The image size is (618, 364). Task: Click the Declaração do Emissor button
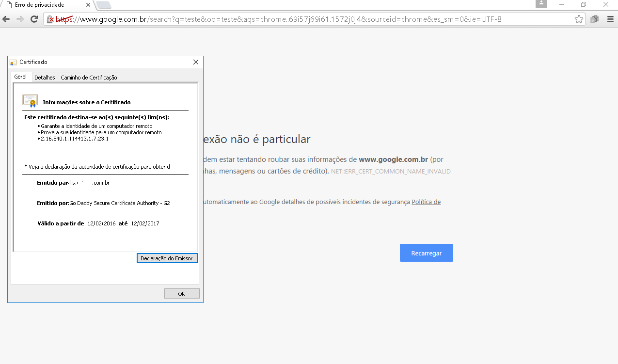point(167,258)
